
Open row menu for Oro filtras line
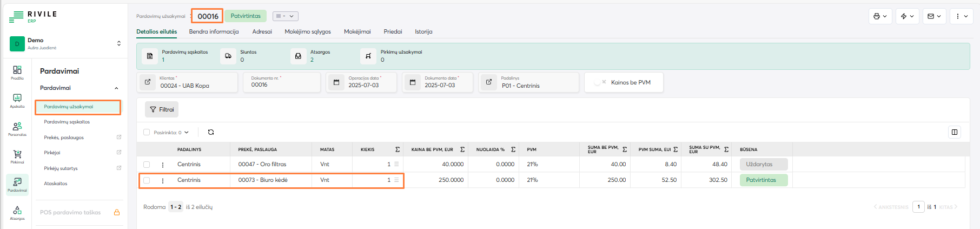pos(163,165)
